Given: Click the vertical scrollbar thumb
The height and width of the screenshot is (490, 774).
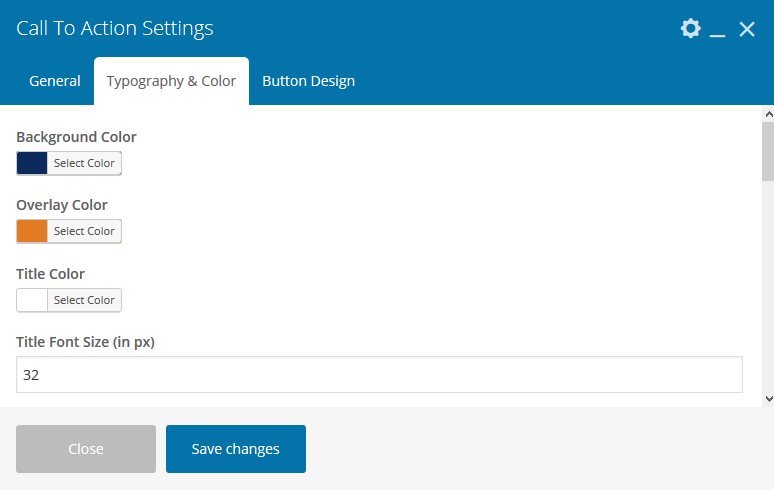Looking at the screenshot, I should pos(767,150).
